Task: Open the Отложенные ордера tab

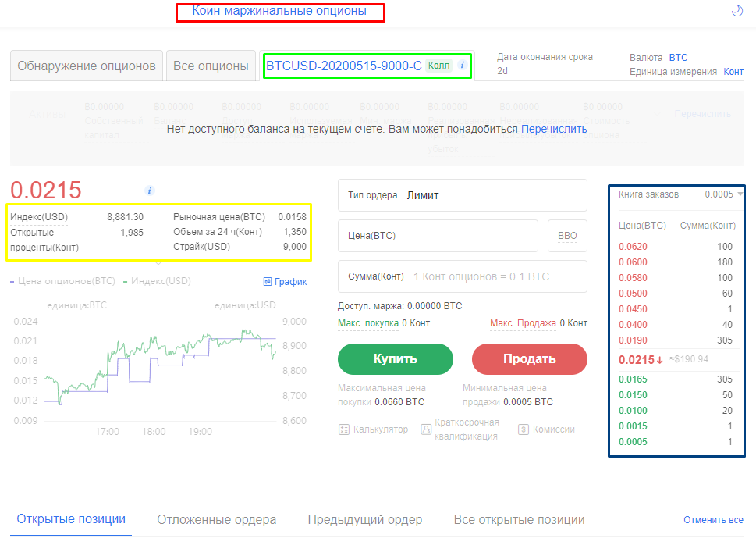Action: (216, 520)
